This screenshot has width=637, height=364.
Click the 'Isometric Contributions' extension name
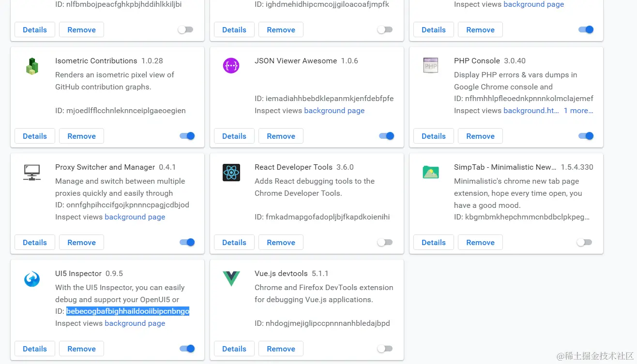96,61
